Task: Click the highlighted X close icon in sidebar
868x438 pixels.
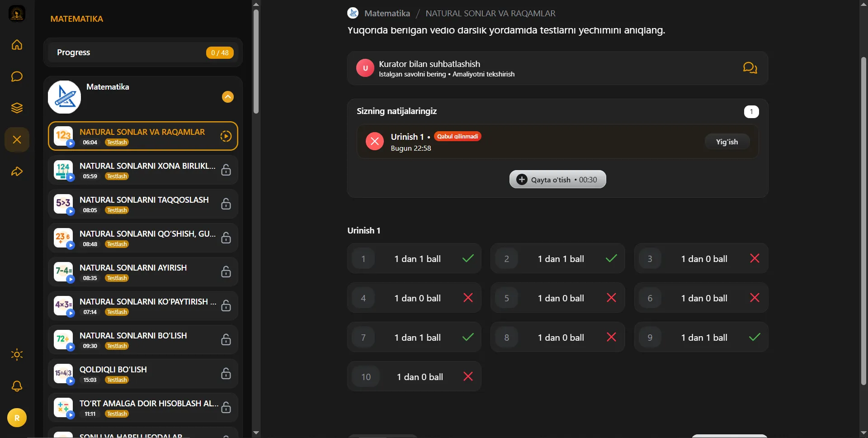Action: coord(17,139)
